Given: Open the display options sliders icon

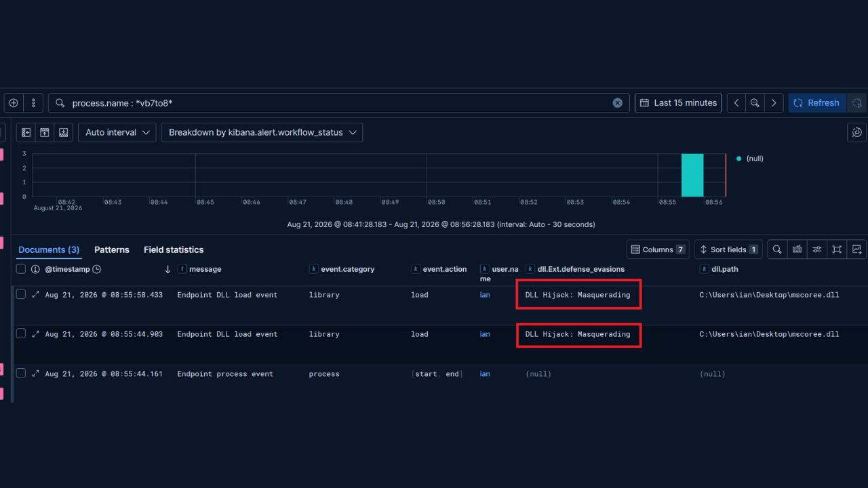Looking at the screenshot, I should tap(817, 249).
